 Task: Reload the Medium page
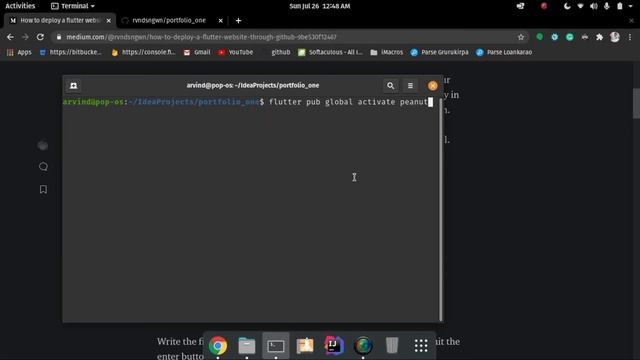pyautogui.click(x=40, y=37)
